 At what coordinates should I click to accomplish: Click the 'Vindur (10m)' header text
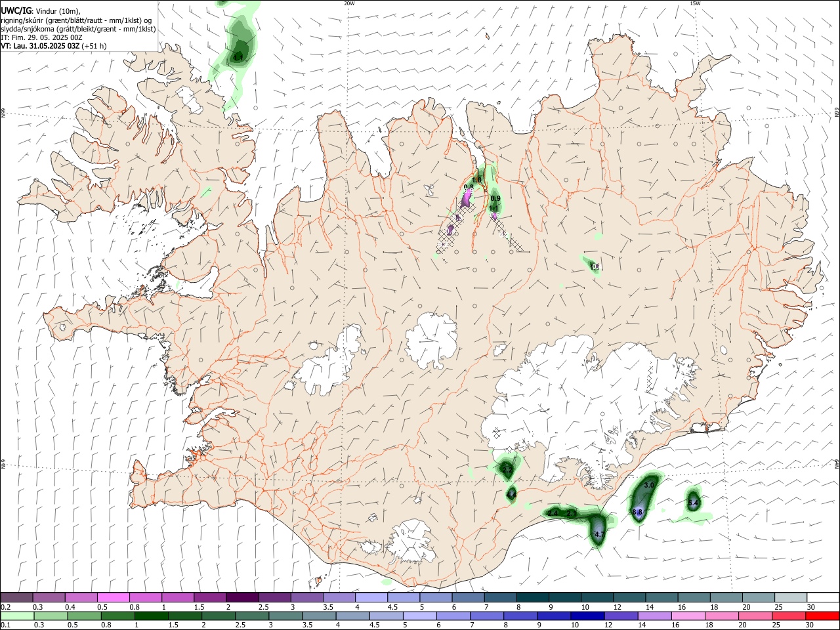(56, 11)
